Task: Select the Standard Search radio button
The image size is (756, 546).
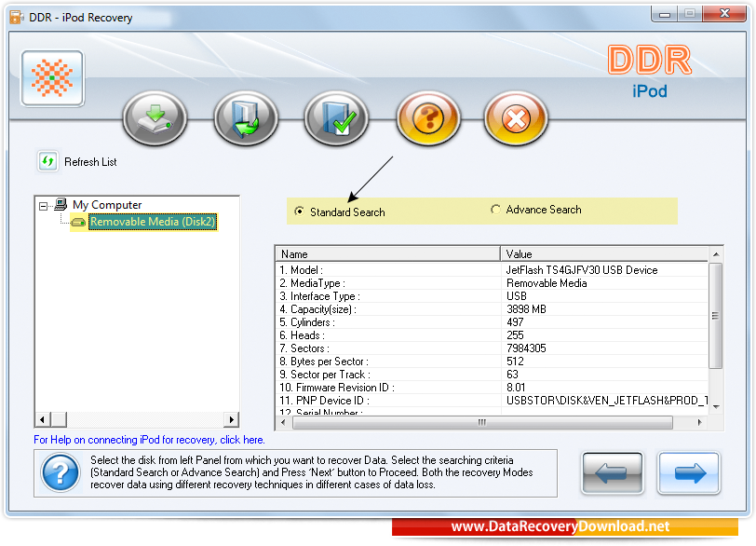Action: (x=300, y=212)
